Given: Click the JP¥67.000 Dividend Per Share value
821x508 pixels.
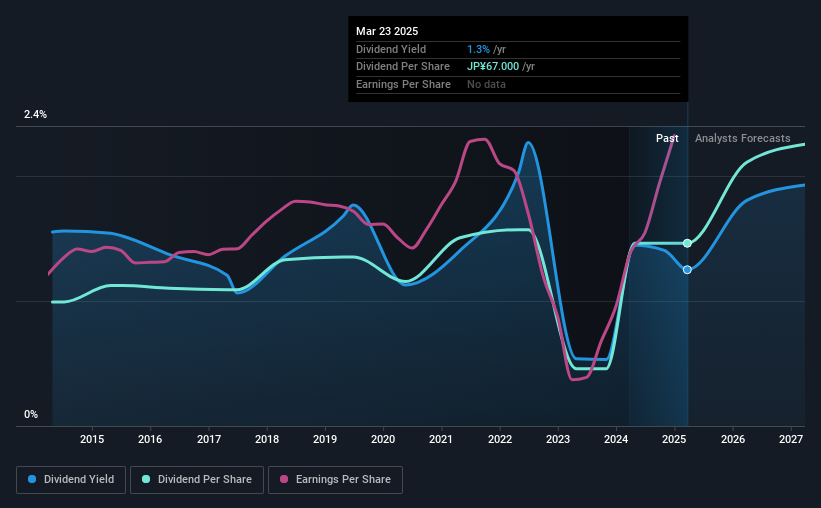Looking at the screenshot, I should coord(493,67).
